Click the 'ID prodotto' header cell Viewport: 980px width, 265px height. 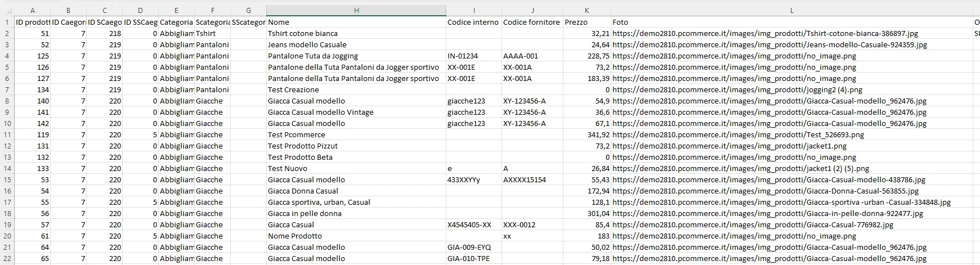coord(33,22)
